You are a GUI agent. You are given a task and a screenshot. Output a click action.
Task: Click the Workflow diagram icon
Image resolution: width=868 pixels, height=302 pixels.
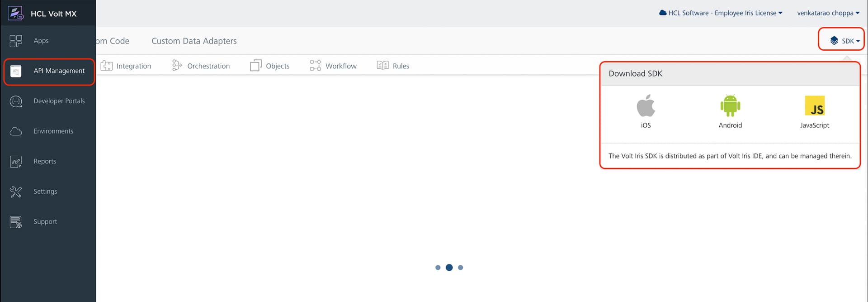(316, 65)
